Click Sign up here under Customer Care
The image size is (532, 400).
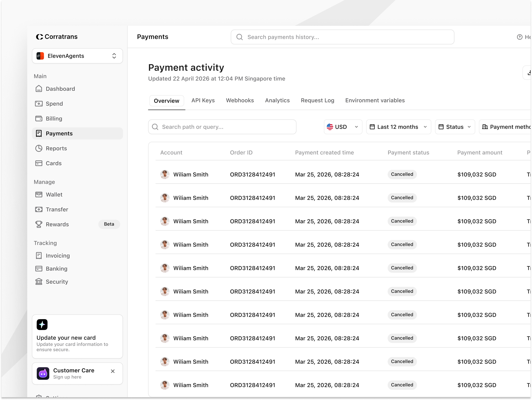[x=67, y=377]
